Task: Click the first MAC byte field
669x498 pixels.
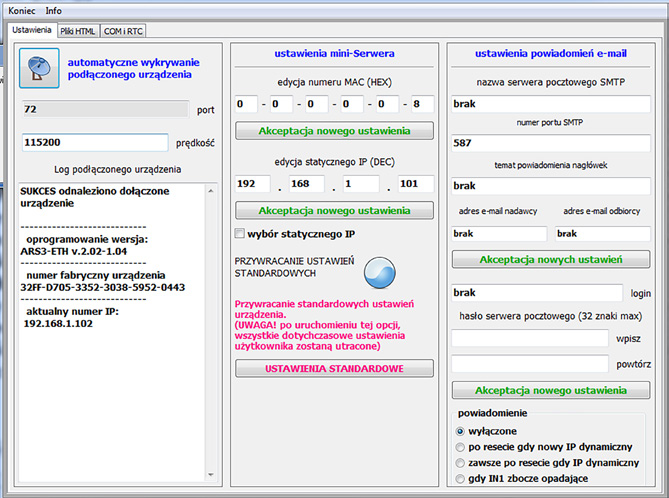Action: (x=246, y=104)
